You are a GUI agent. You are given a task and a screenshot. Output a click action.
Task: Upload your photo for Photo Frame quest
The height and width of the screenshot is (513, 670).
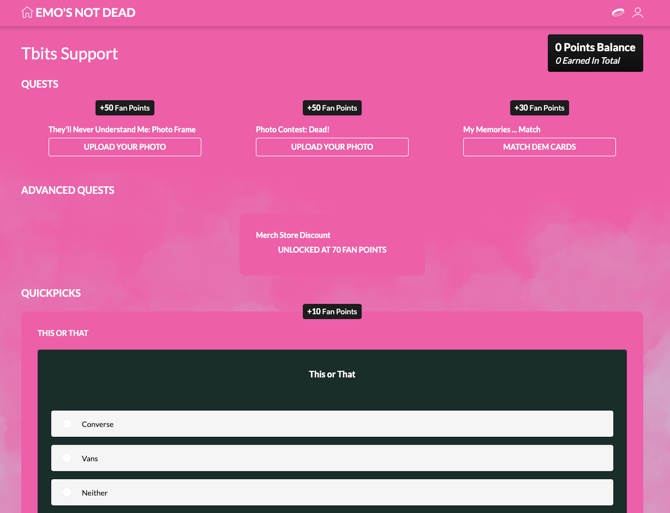tap(125, 147)
